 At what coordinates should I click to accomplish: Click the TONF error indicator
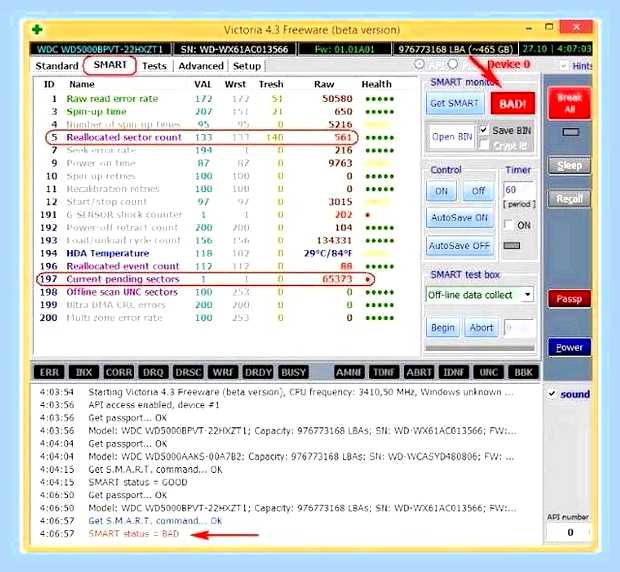[384, 372]
